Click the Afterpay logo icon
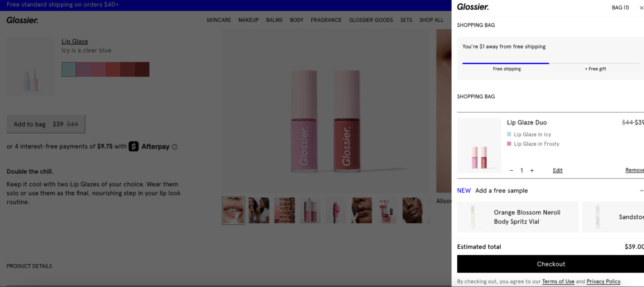The height and width of the screenshot is (287, 644). 134,146
